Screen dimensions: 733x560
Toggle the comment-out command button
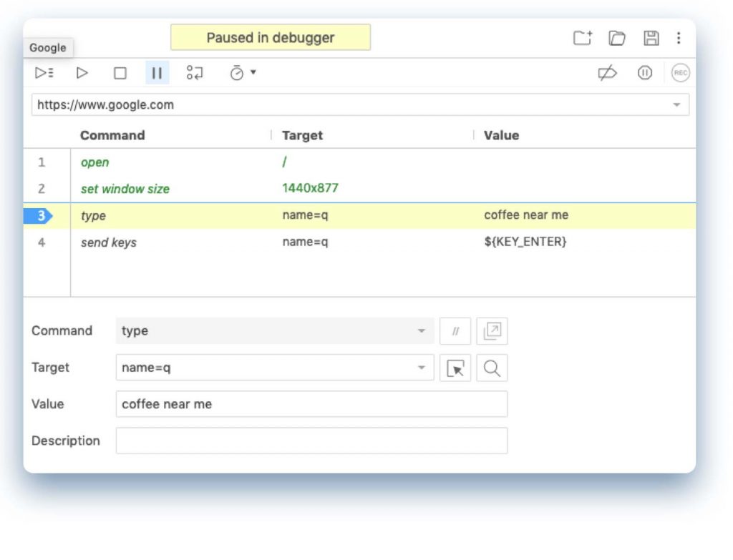pos(455,331)
